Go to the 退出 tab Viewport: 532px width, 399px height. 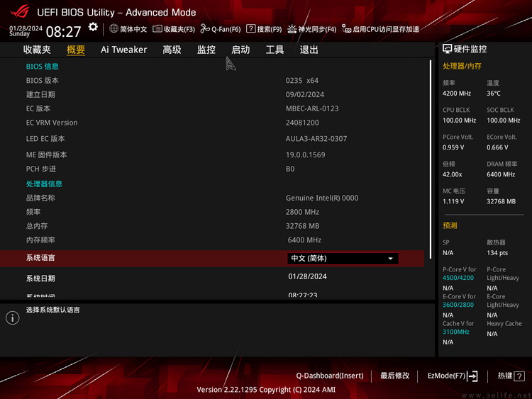(309, 50)
